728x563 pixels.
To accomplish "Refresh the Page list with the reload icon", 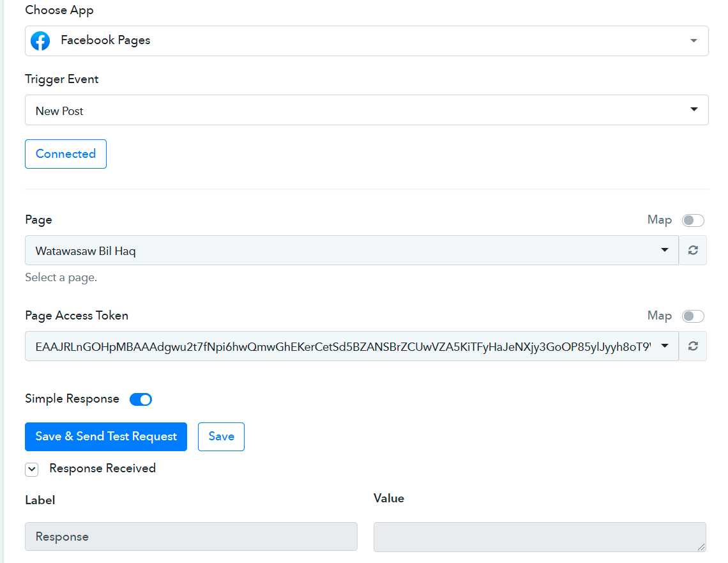I will (x=693, y=251).
